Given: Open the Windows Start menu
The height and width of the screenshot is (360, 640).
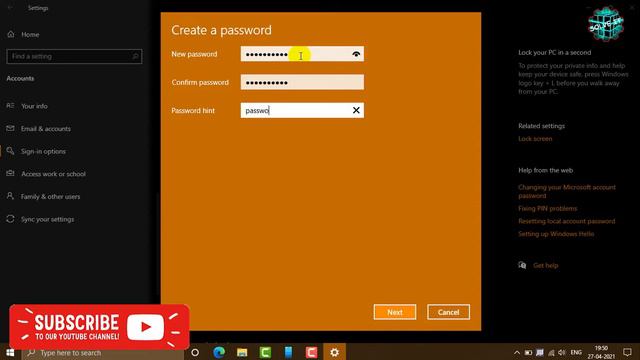Looking at the screenshot, I should (10, 352).
